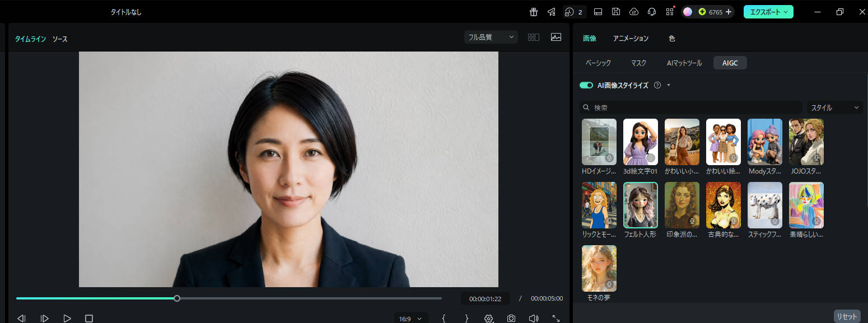
Task: Change the layout with the panel icon
Action: coord(598,12)
